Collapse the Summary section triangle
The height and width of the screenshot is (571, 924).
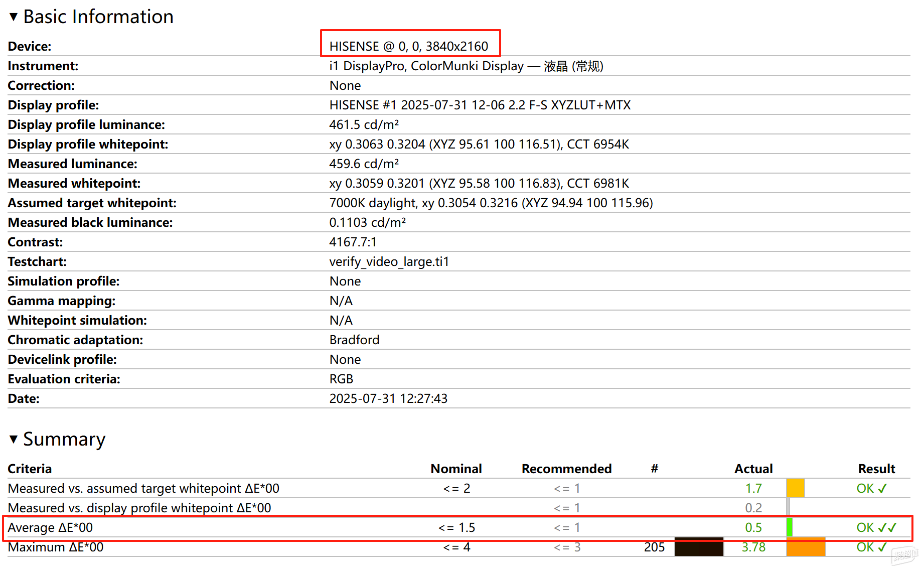(x=14, y=440)
